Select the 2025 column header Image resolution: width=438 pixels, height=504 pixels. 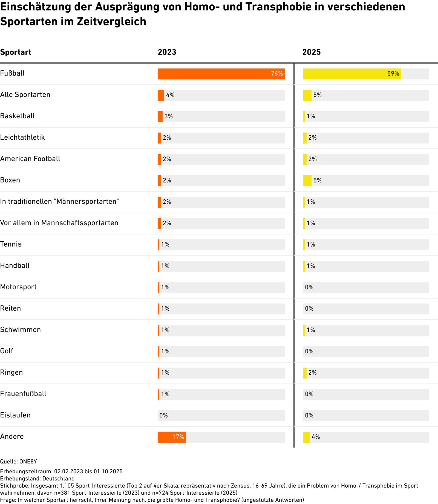312,52
